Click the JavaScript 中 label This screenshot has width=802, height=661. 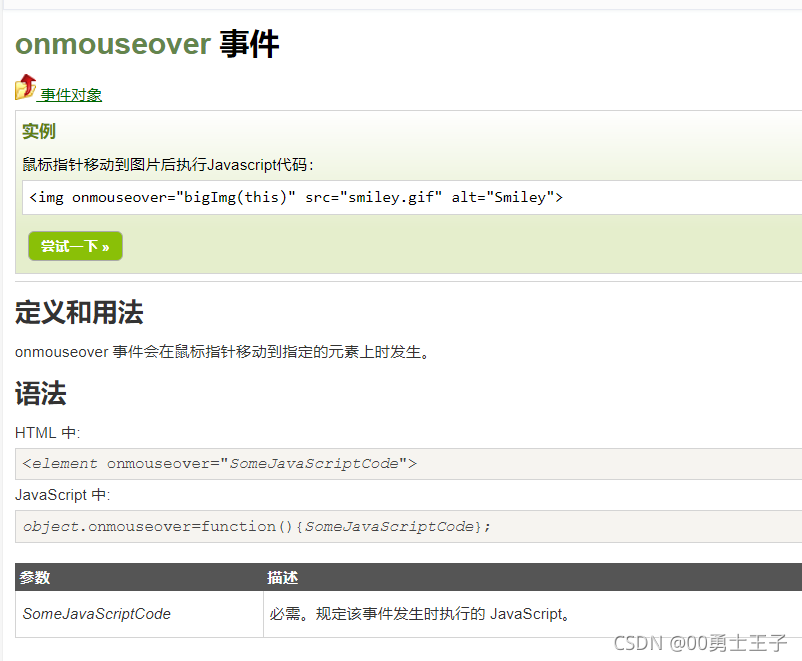click(62, 495)
